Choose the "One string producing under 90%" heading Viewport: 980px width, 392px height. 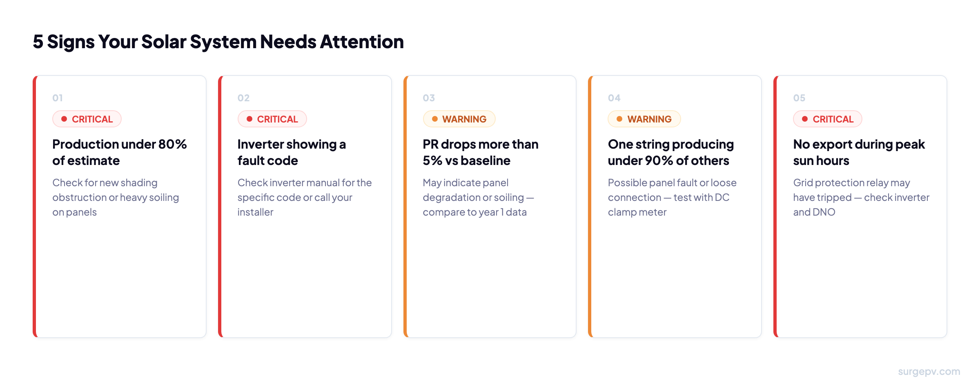pyautogui.click(x=670, y=152)
